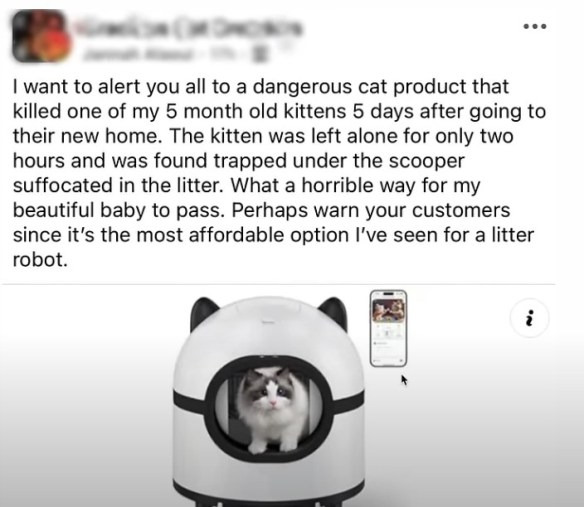Click the base of the litter box

(268, 494)
